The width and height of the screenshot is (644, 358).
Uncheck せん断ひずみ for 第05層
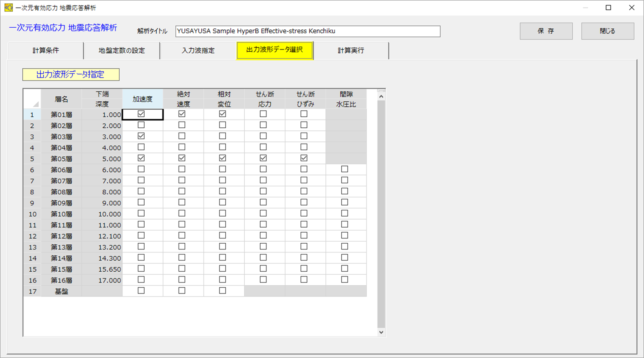point(304,158)
